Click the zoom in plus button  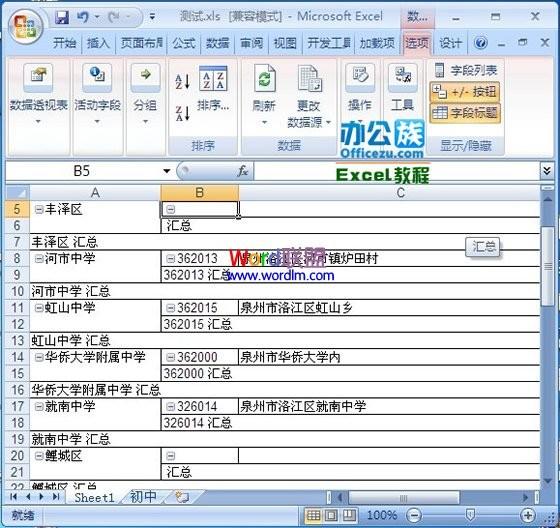point(528,515)
